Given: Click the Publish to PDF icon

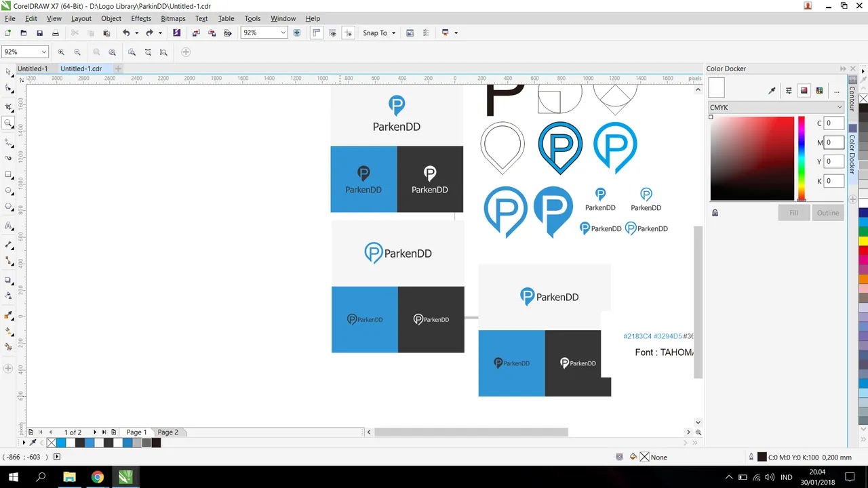Looking at the screenshot, I should coord(228,33).
